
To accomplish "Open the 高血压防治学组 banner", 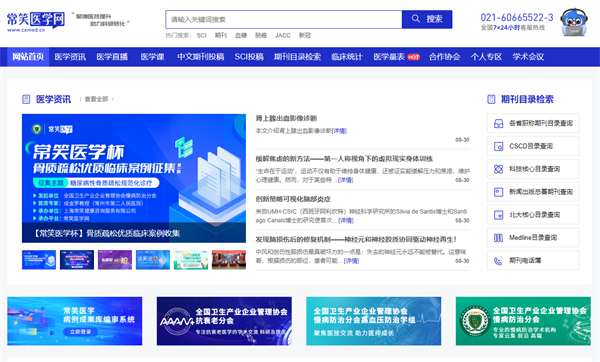I will click(x=373, y=321).
